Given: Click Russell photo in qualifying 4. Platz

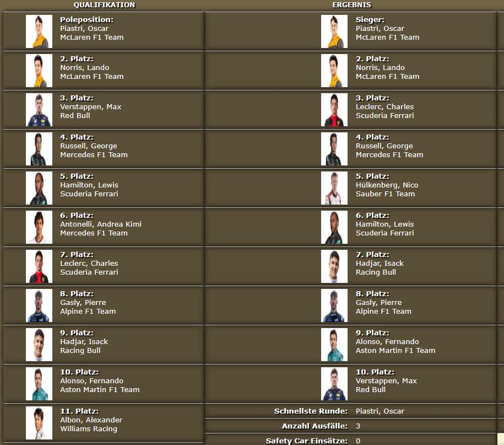Looking at the screenshot, I should pyautogui.click(x=39, y=149).
